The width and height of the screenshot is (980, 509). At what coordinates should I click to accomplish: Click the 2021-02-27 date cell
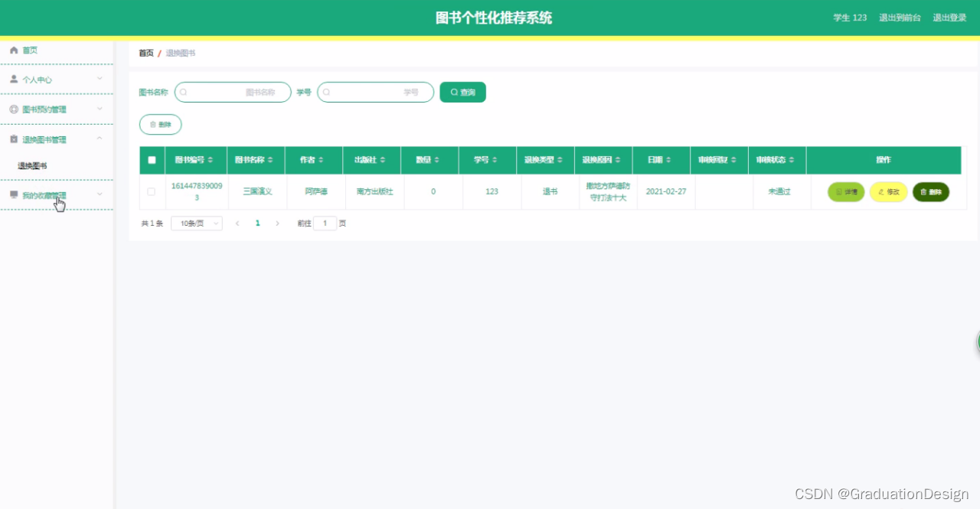pos(666,191)
